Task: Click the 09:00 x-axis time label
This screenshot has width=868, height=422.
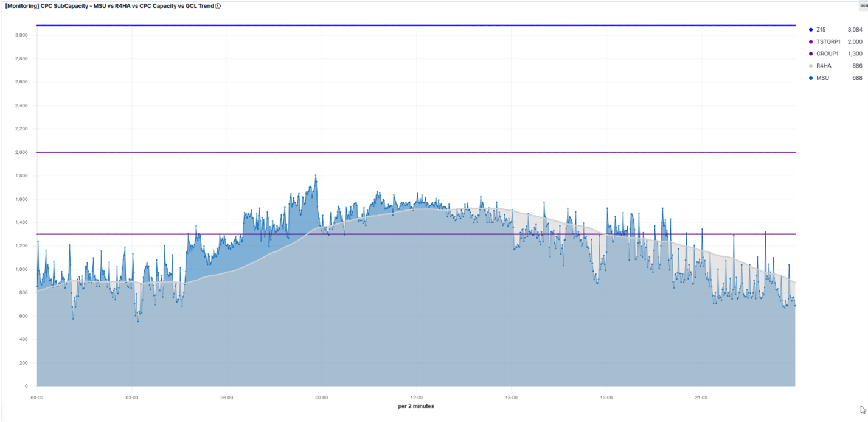Action: pyautogui.click(x=322, y=398)
